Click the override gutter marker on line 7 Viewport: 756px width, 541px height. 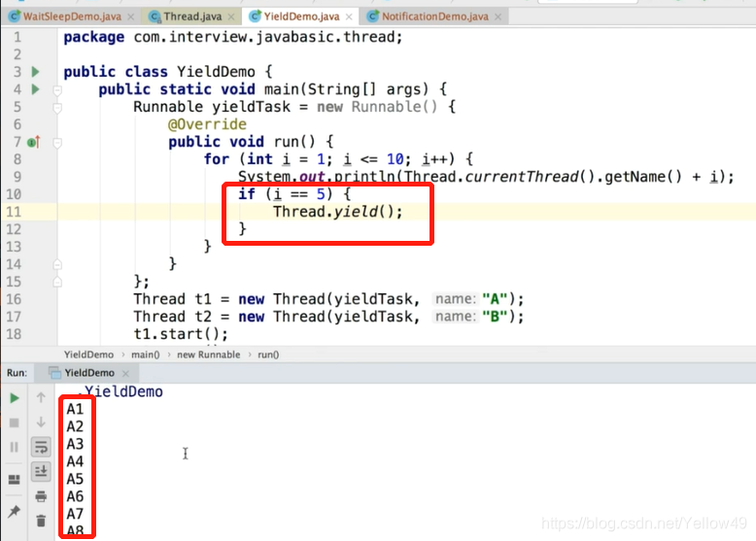[x=34, y=142]
